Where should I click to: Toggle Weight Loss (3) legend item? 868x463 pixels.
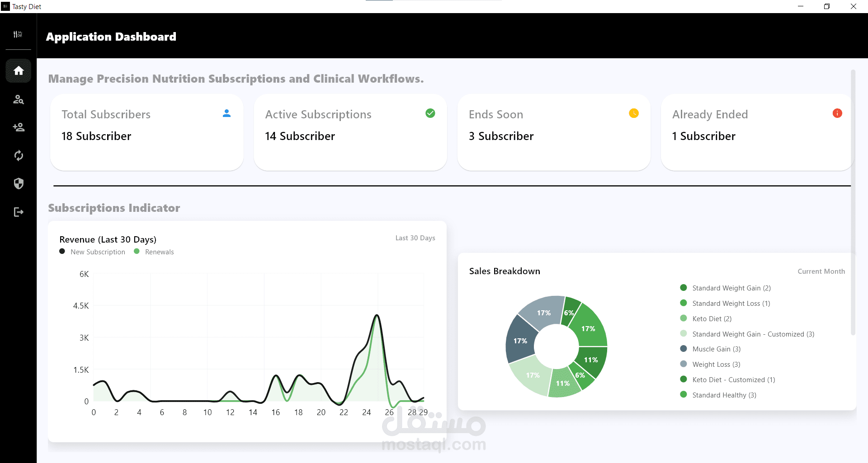click(710, 365)
